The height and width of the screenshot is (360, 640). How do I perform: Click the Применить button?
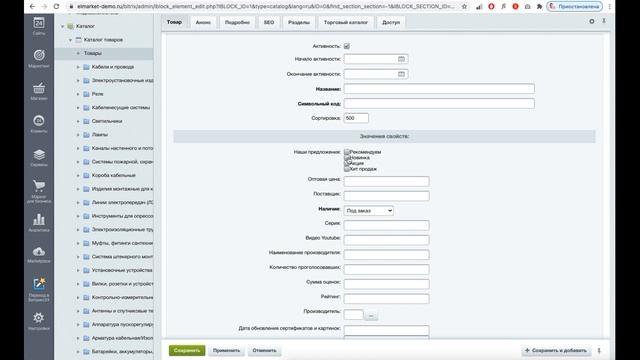pos(227,350)
